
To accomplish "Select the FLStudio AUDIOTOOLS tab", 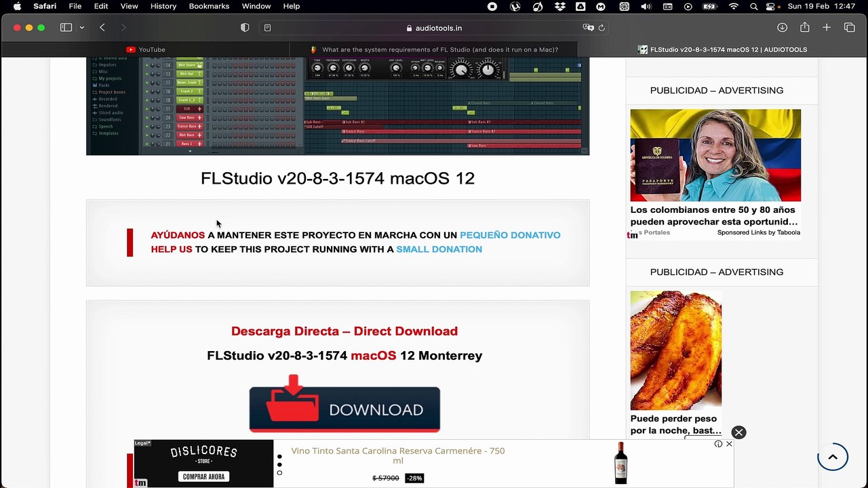I will click(x=722, y=49).
